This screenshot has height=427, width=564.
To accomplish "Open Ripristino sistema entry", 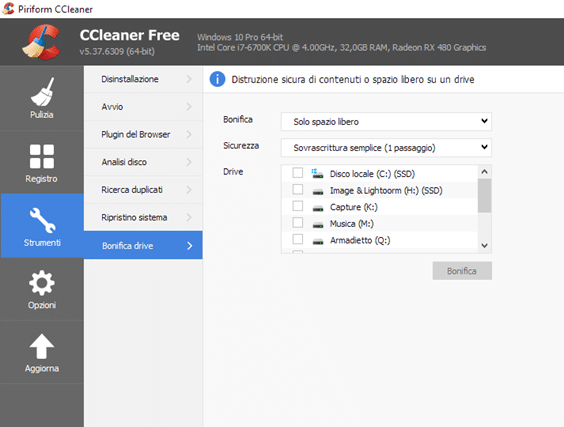I will coord(143,217).
